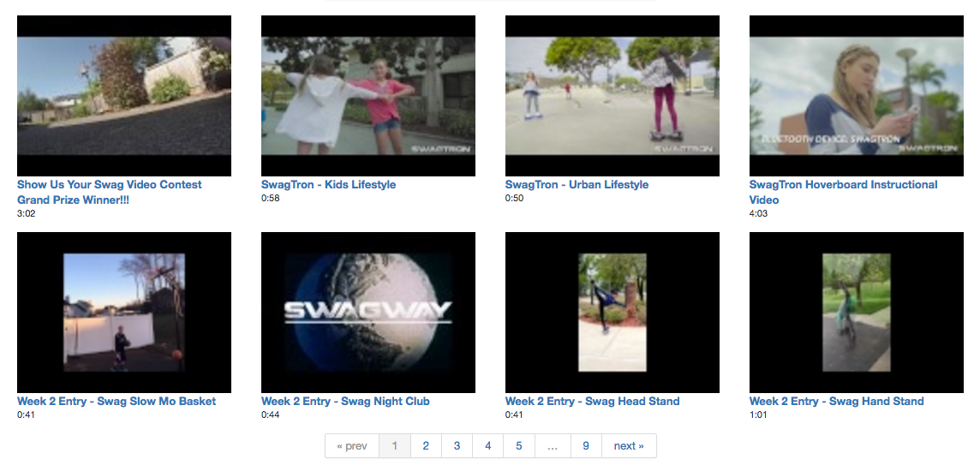This screenshot has height=471, width=980.
Task: Open the Swag Slow Mo Basket thumbnail
Action: tap(123, 313)
